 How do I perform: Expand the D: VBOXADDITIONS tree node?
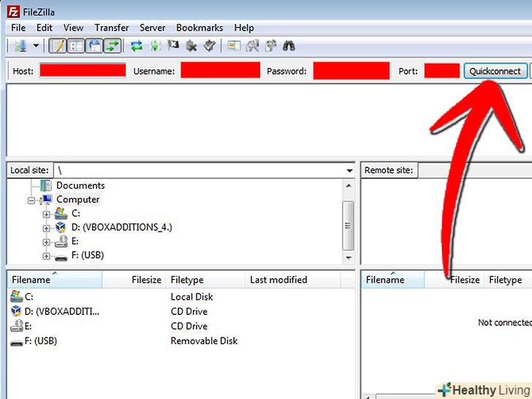point(47,228)
